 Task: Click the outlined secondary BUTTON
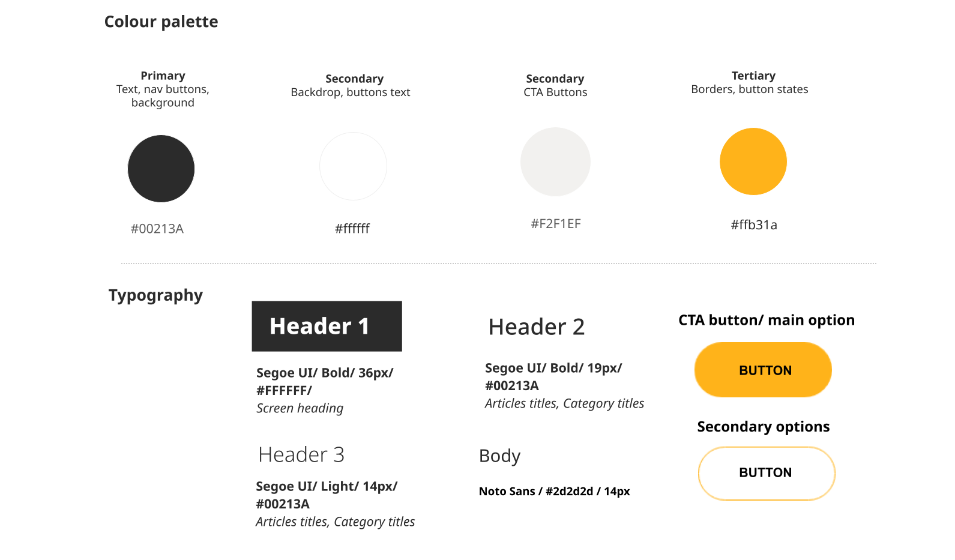click(767, 473)
